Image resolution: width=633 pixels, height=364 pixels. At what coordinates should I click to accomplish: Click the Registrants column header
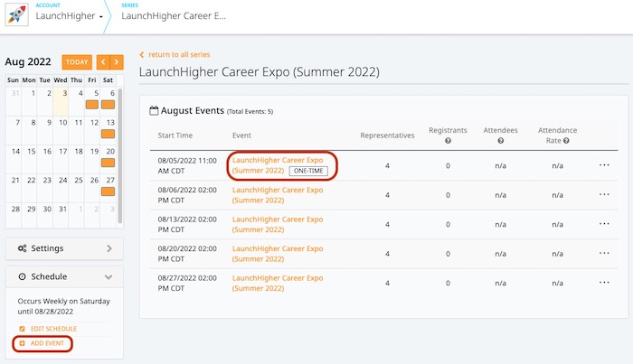(x=448, y=130)
